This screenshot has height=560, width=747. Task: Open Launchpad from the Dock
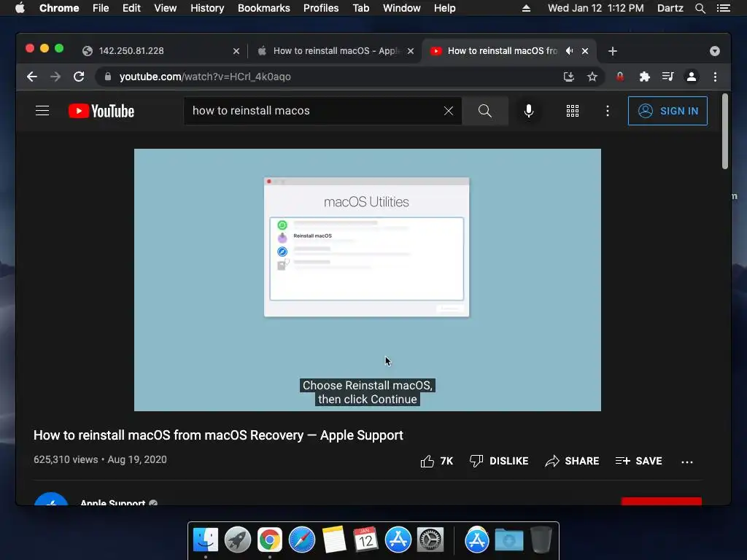coord(238,540)
